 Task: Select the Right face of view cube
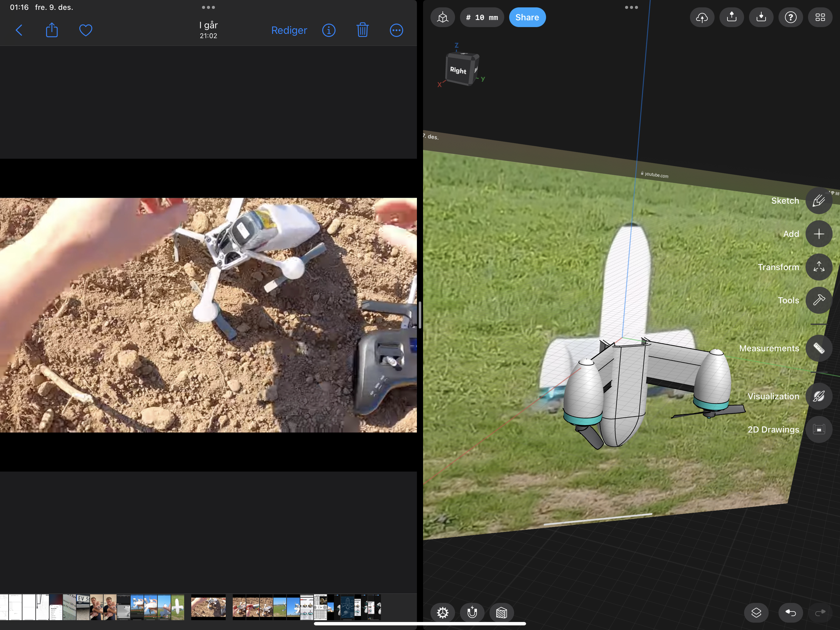[x=458, y=70]
